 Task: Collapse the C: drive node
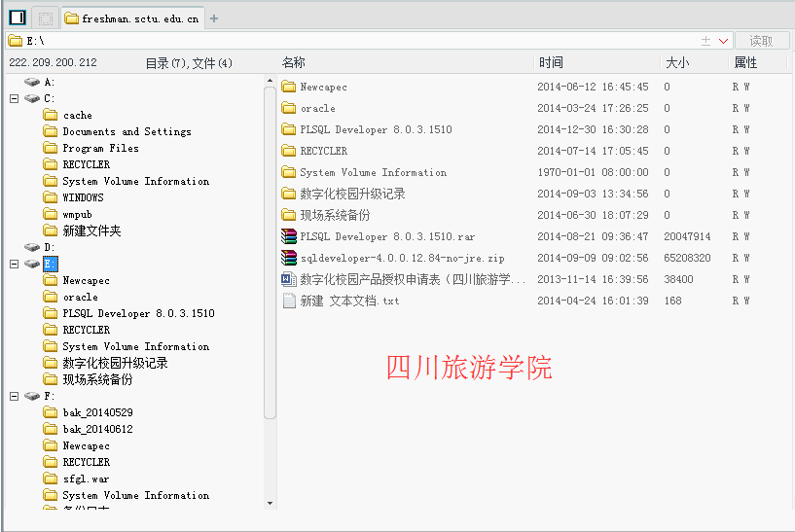click(15, 98)
